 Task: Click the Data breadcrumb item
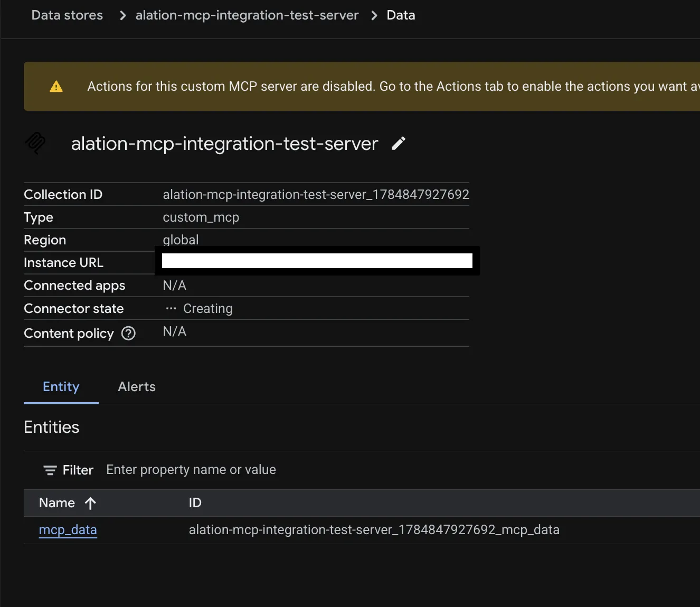[x=401, y=15]
